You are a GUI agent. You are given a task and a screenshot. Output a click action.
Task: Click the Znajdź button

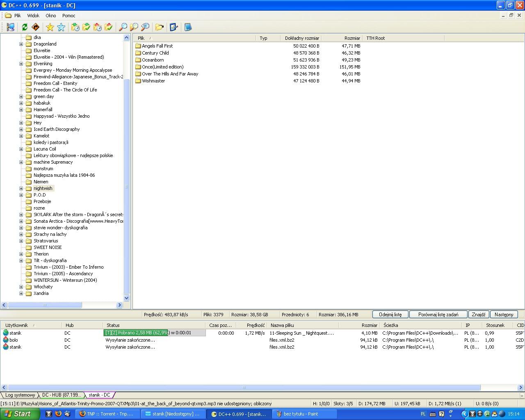pyautogui.click(x=478, y=315)
